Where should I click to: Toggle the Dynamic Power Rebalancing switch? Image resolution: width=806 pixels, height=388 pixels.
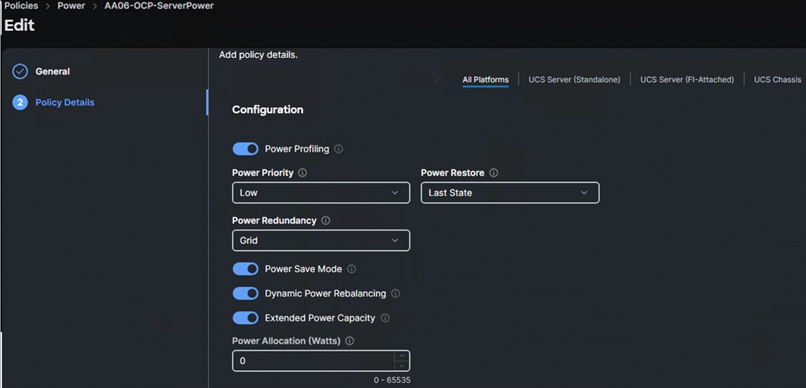[x=245, y=293]
